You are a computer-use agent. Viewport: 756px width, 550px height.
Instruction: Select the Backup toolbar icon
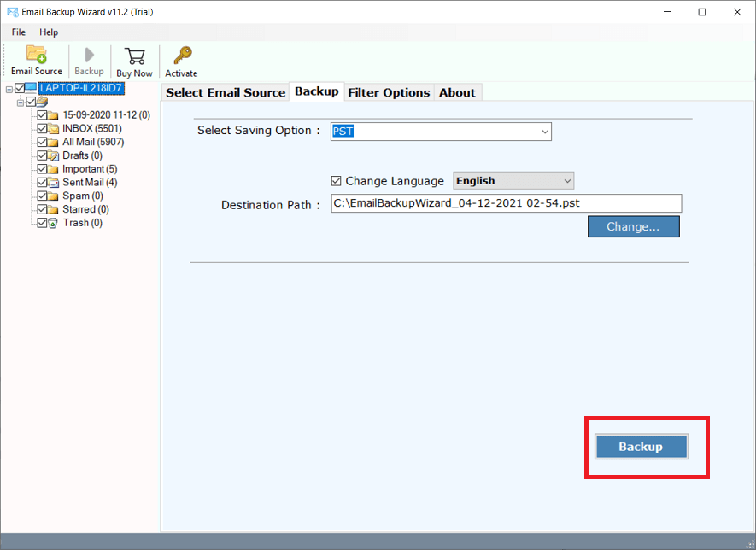click(x=88, y=56)
